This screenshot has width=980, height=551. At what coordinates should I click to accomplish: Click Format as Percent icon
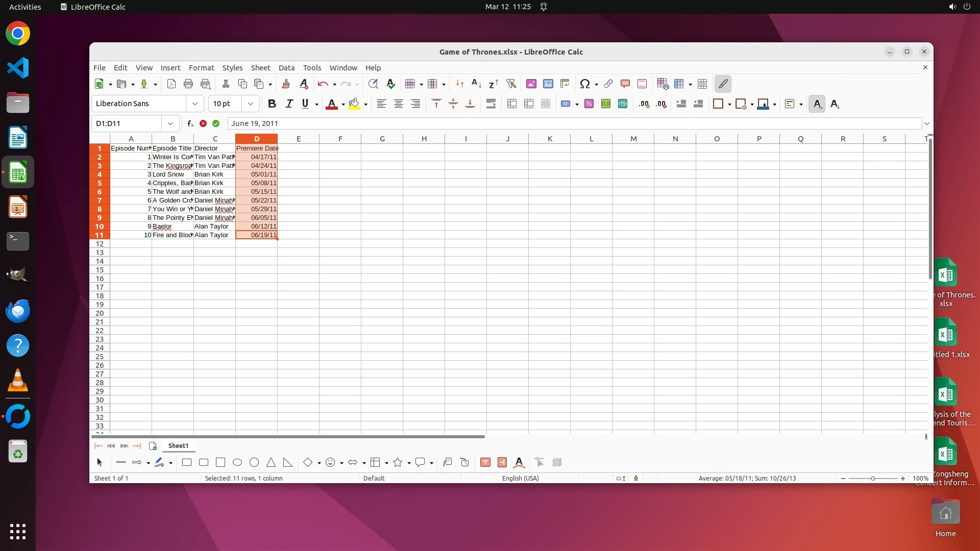[589, 104]
